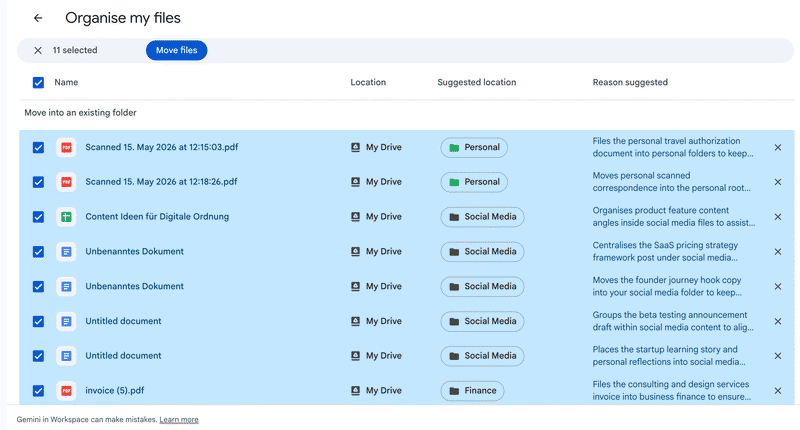Click PDF icon of Scanned 12:18:26.pdf
The width and height of the screenshot is (800, 430).
point(66,182)
